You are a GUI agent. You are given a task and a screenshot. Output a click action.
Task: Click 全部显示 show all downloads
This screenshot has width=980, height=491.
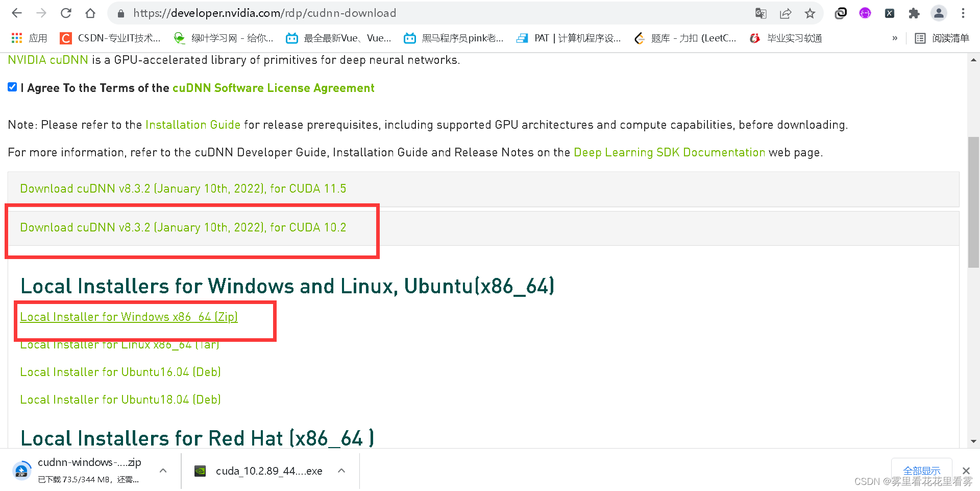[x=922, y=471]
